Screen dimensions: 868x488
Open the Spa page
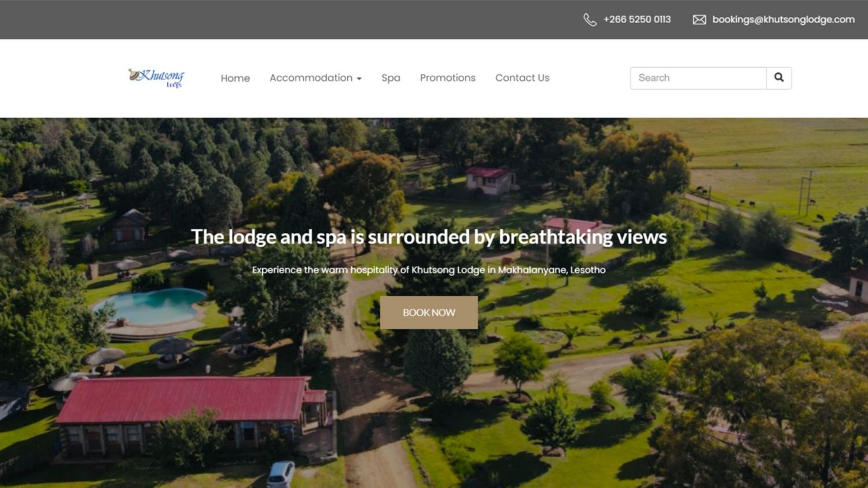tap(391, 78)
